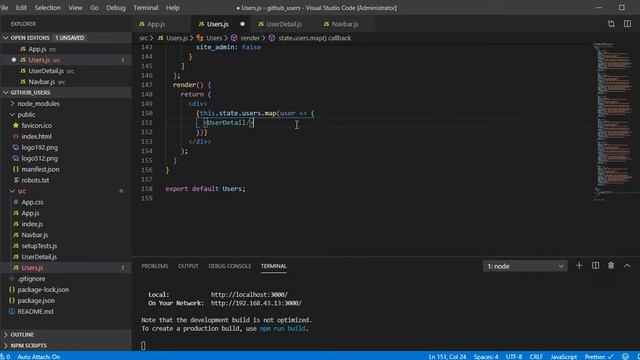Open the feedback smiley in the status bar
640x360 pixels.
point(625,356)
